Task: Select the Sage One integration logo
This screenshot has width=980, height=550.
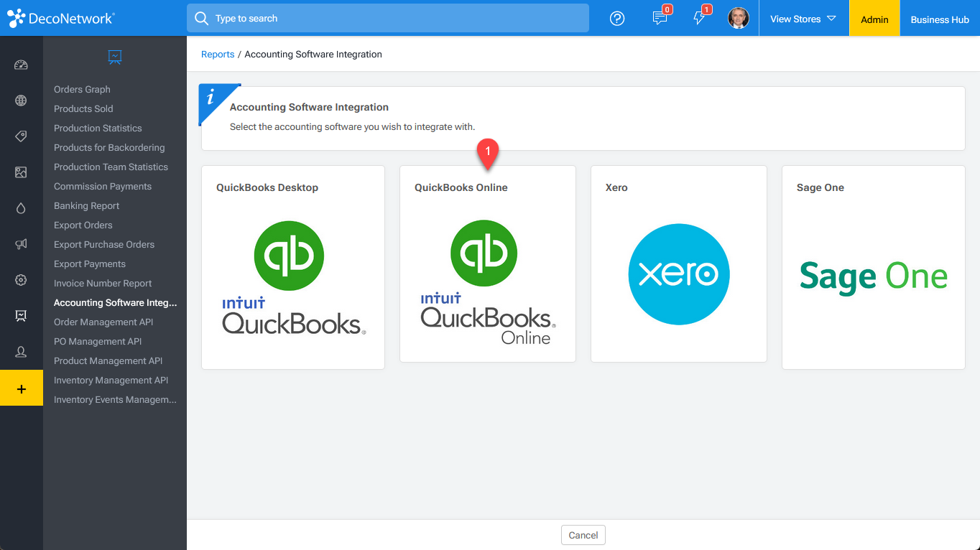Action: pyautogui.click(x=874, y=276)
